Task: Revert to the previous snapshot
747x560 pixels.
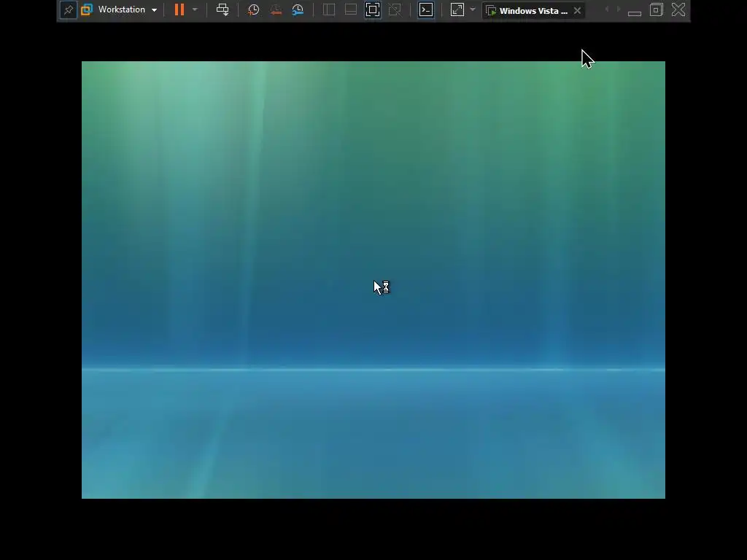Action: point(275,9)
